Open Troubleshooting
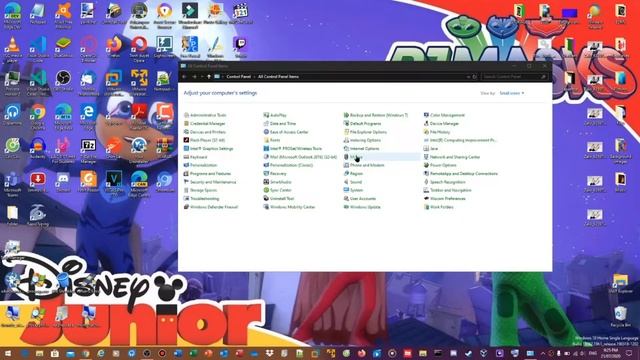Image resolution: width=640 pixels, height=360 pixels. [x=202, y=199]
